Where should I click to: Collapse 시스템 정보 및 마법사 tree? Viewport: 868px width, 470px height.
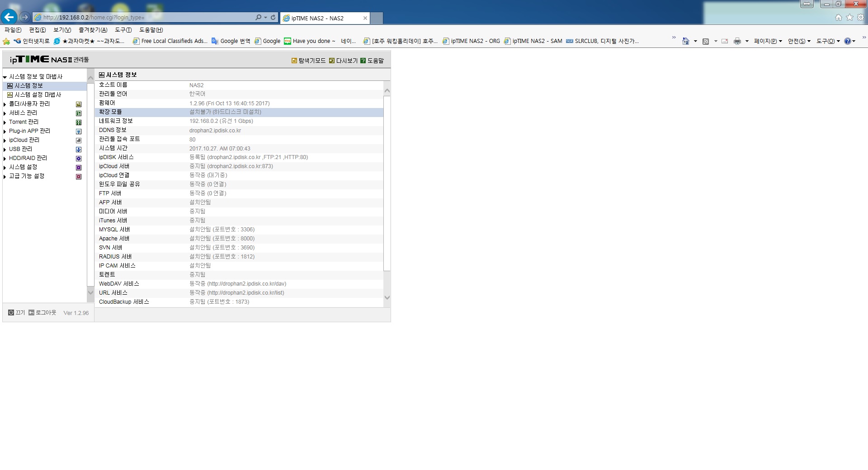pos(5,77)
